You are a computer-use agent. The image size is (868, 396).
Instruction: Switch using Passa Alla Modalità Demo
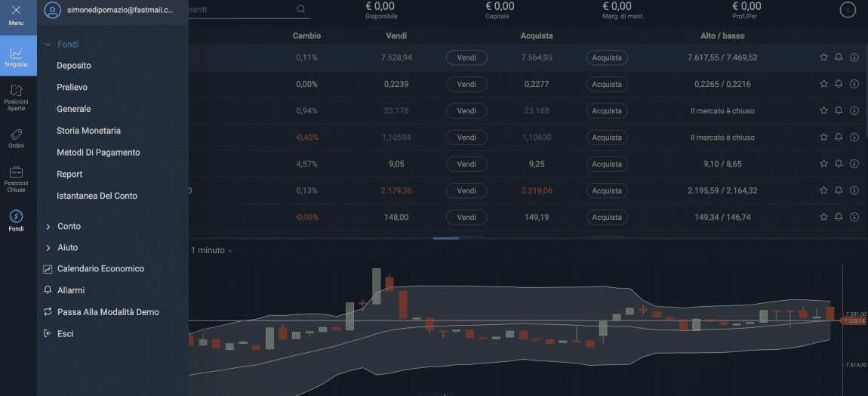pyautogui.click(x=108, y=312)
